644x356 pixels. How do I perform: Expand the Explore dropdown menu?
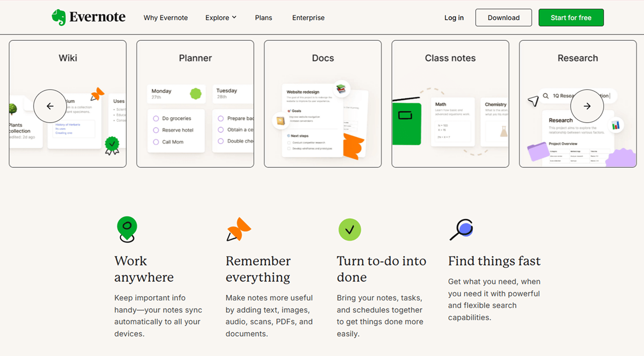tap(221, 18)
